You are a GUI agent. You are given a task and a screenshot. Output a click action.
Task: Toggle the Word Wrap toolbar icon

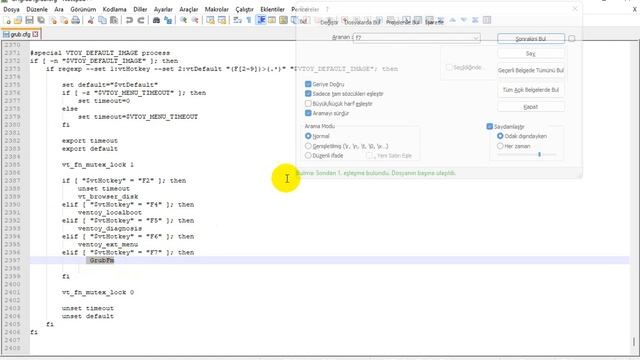(x=237, y=20)
